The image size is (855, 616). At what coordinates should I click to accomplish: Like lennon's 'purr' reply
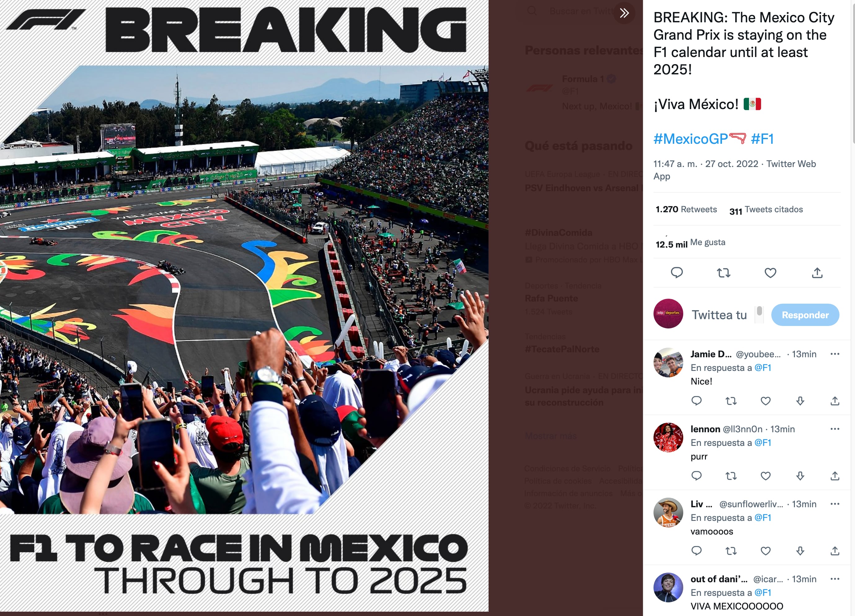[x=765, y=476]
